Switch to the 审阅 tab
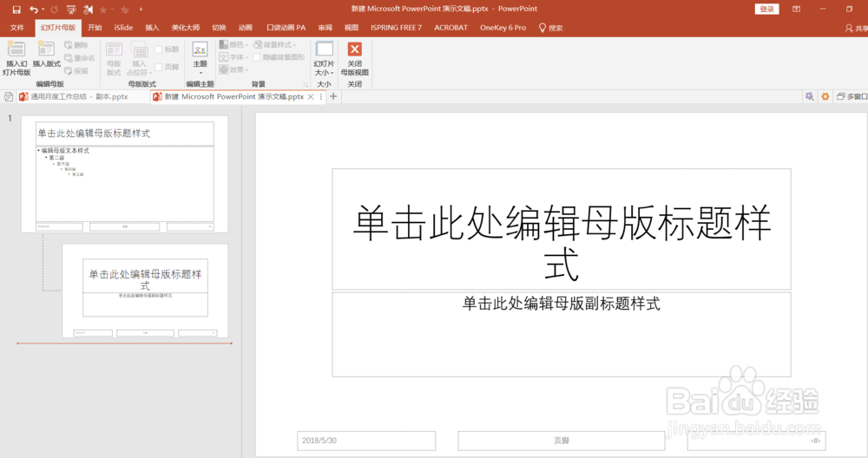 325,28
